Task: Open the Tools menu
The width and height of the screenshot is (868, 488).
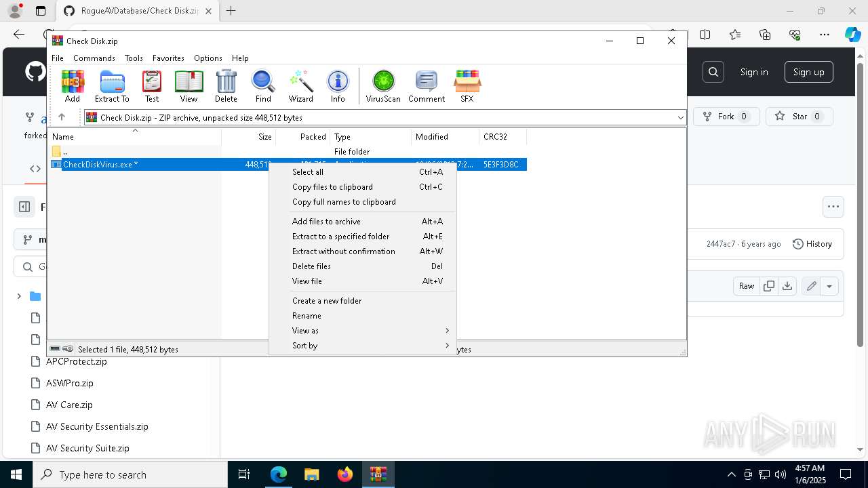Action: click(x=134, y=58)
